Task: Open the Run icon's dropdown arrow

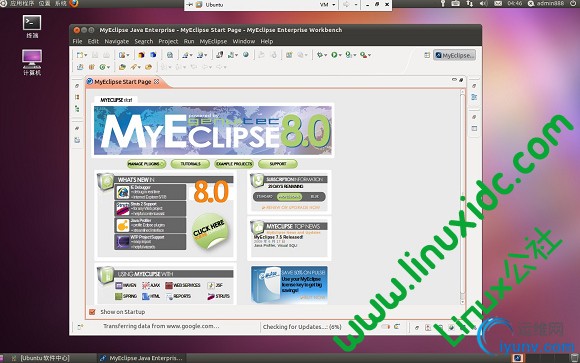Action: pyautogui.click(x=340, y=56)
